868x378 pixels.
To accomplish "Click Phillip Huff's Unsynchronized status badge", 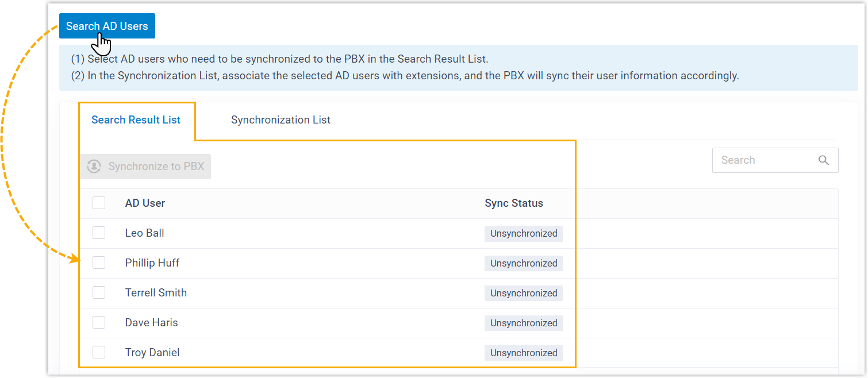I will tap(524, 263).
